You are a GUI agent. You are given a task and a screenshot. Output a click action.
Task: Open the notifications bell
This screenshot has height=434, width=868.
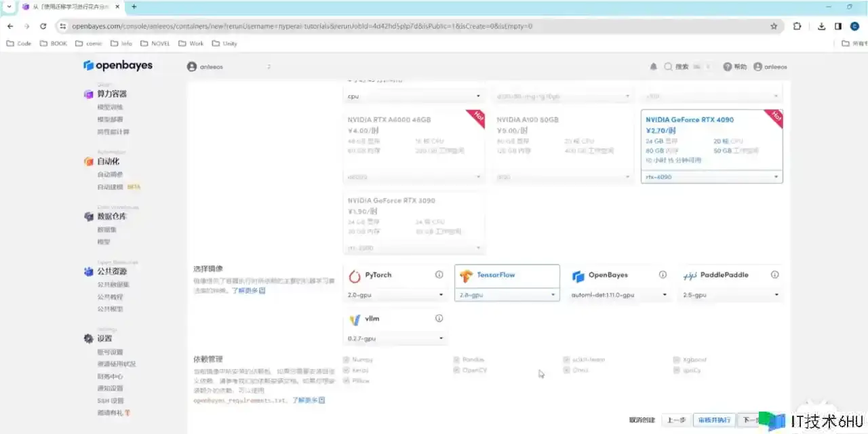(654, 66)
